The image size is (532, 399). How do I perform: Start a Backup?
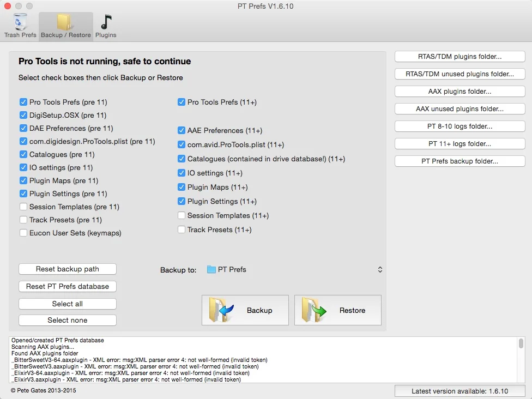pyautogui.click(x=245, y=310)
